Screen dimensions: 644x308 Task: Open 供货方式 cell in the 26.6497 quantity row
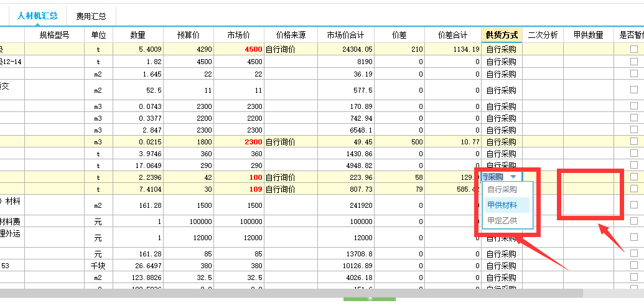pyautogui.click(x=502, y=266)
